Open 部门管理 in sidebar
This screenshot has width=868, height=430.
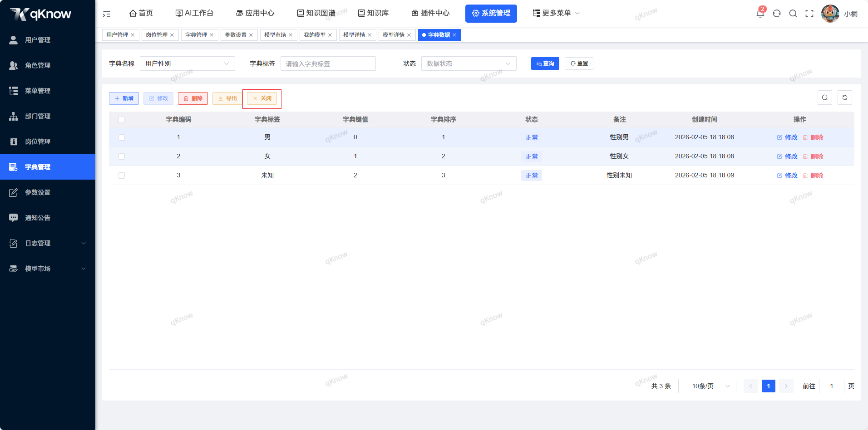pos(48,116)
